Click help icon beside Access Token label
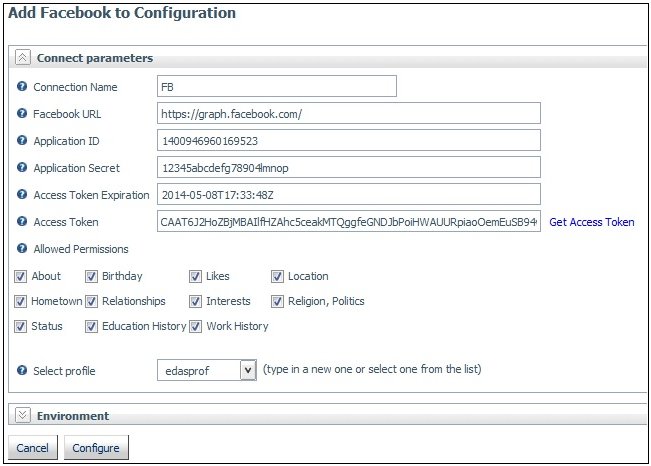This screenshot has height=466, width=651. (x=22, y=221)
